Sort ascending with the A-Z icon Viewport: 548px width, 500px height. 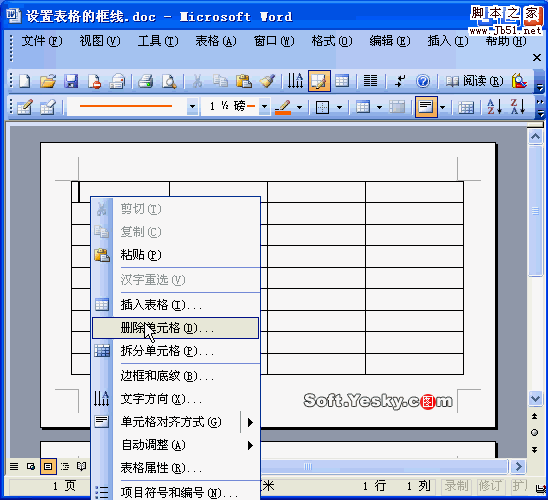[x=495, y=107]
